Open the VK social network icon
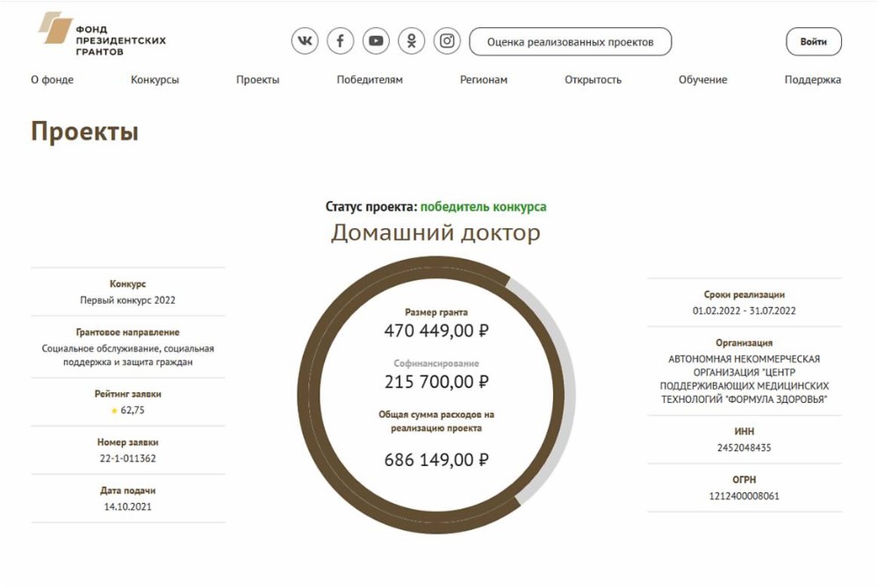 pyautogui.click(x=305, y=41)
